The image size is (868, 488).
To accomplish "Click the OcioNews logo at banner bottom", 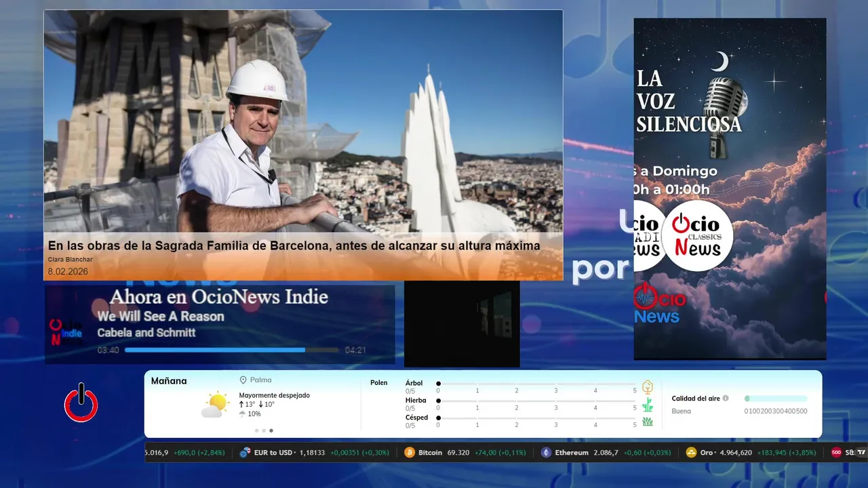I will [x=659, y=303].
